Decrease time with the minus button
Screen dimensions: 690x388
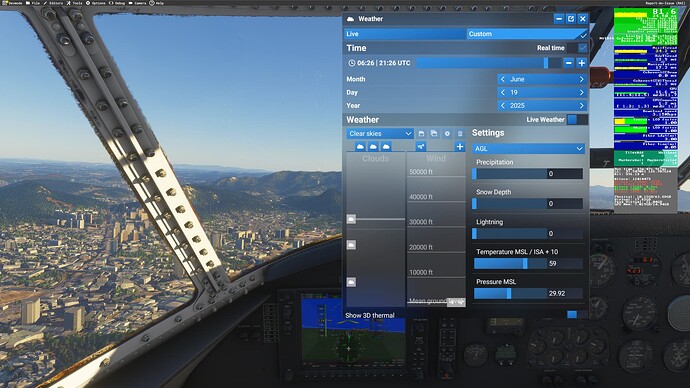(x=569, y=63)
